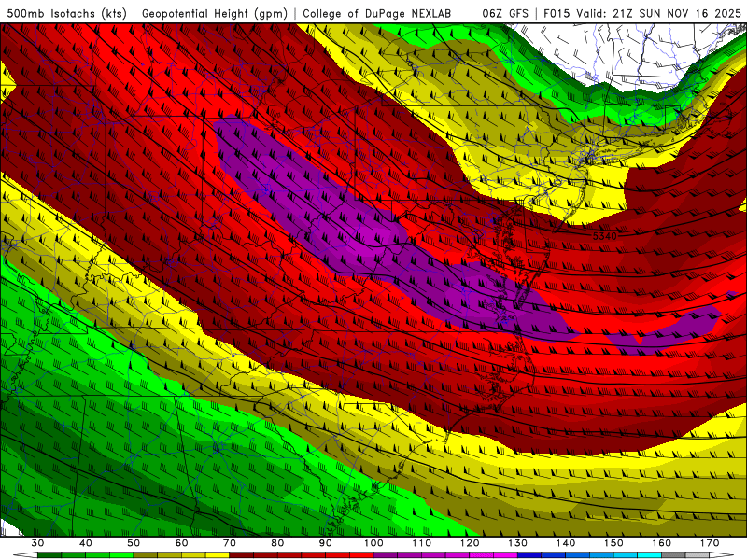Click the legend value '90'
This screenshot has width=747, height=560.
[x=326, y=543]
